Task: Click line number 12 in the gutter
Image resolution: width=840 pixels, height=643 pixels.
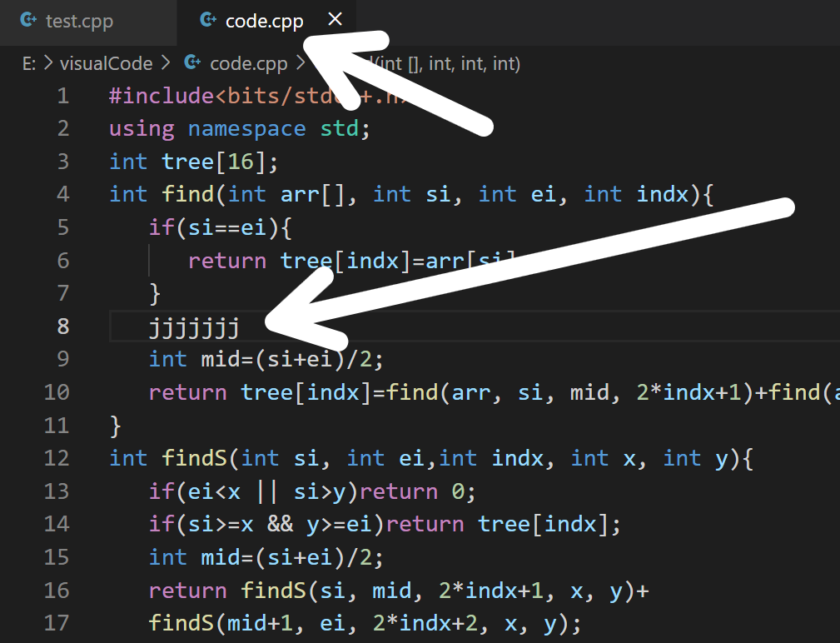Action: [x=57, y=458]
